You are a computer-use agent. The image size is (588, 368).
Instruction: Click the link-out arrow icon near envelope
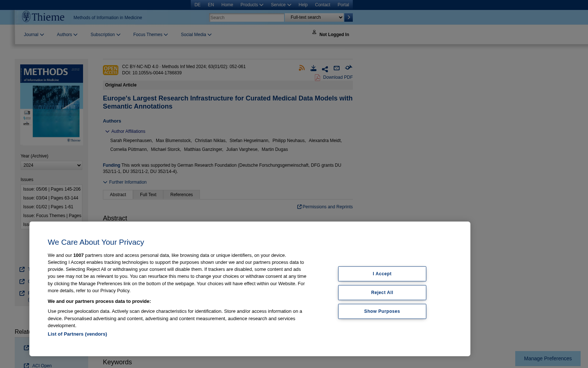(x=348, y=67)
